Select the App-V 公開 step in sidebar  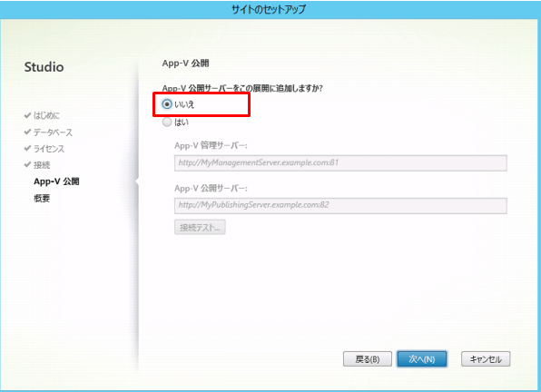[56, 181]
